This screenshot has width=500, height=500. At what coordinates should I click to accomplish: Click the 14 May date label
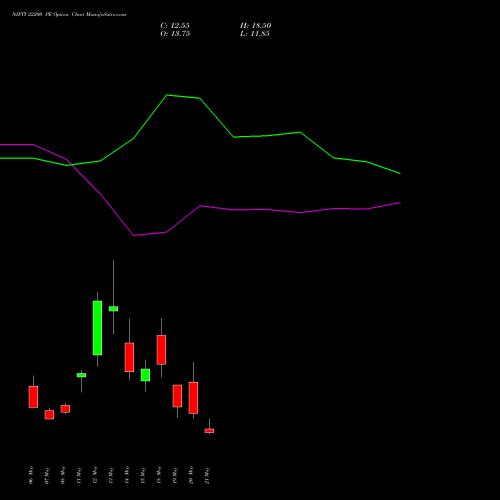(x=127, y=475)
